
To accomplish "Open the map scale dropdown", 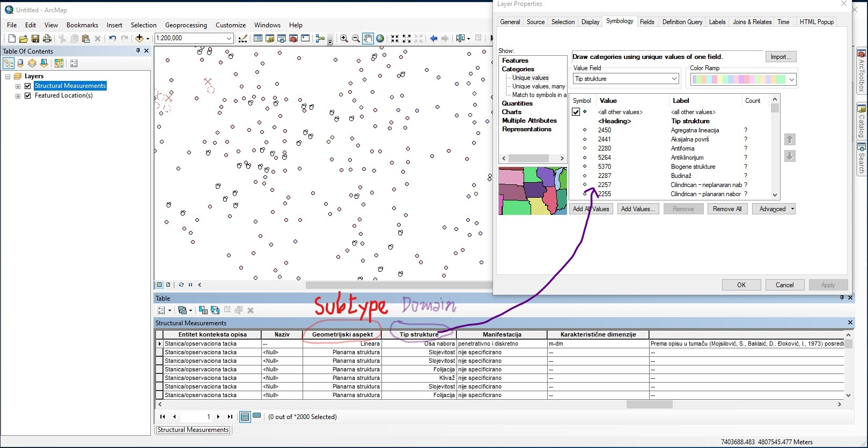I will (229, 38).
